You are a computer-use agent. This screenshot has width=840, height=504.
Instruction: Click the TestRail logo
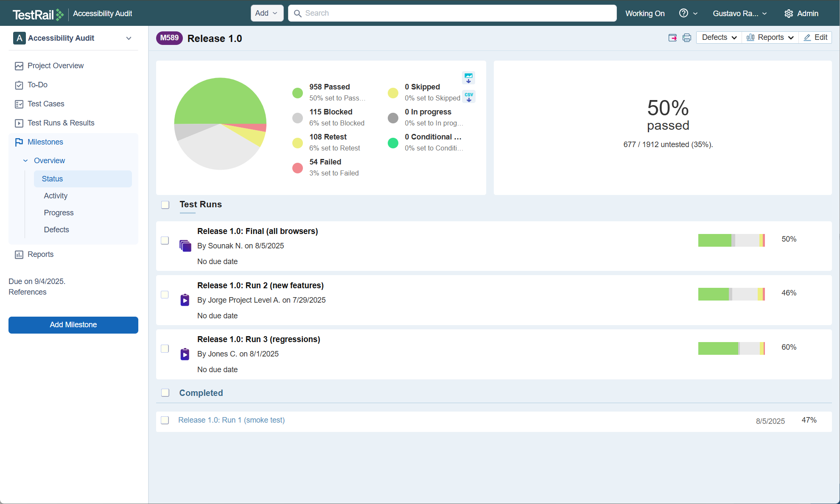pos(38,14)
